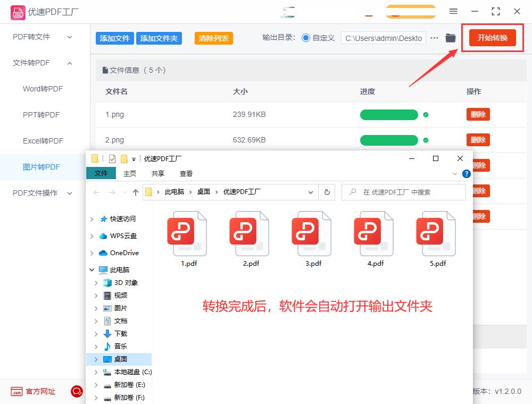Image resolution: width=532 pixels, height=404 pixels.
Task: Switch to the 查看 tab in the explorer ribbon
Action: pyautogui.click(x=186, y=173)
